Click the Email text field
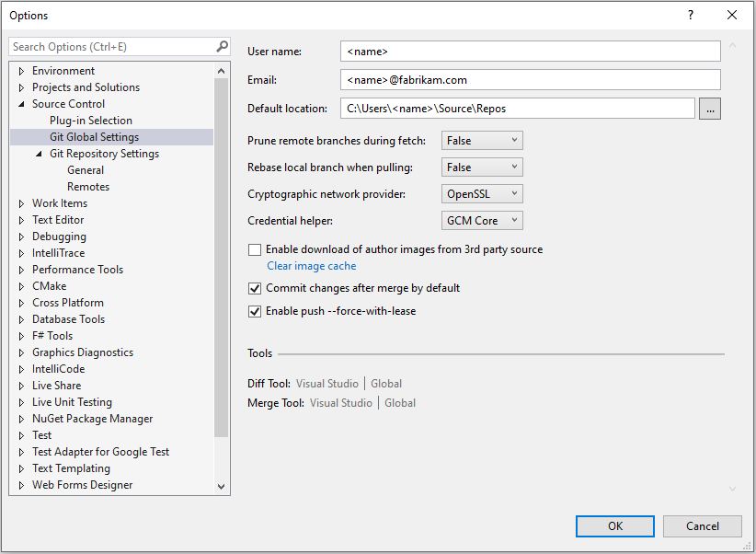The width and height of the screenshot is (756, 554). (x=531, y=80)
